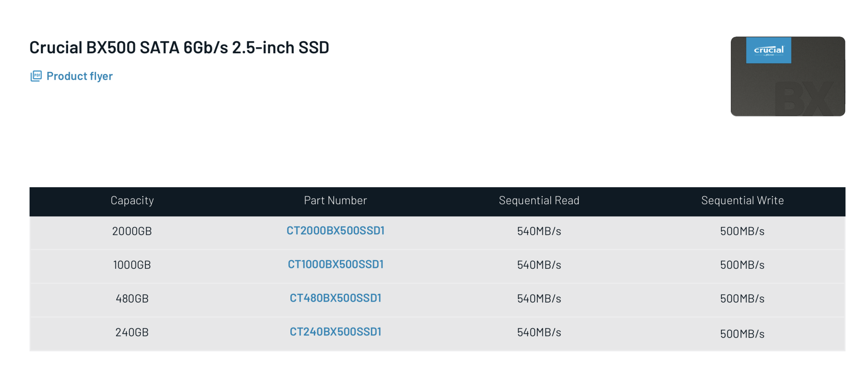The height and width of the screenshot is (368, 868).
Task: Click the Sequential Write column header
Action: [743, 200]
